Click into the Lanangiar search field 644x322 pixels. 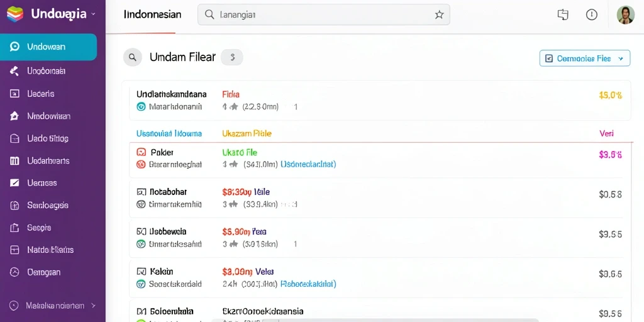(324, 15)
